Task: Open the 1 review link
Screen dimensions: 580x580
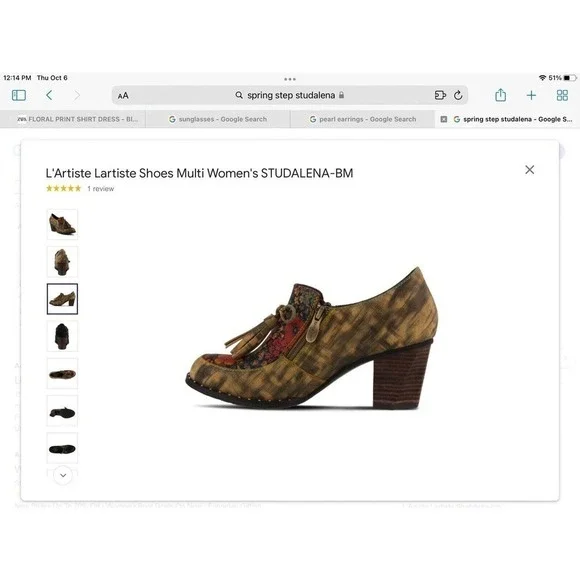Action: point(101,189)
